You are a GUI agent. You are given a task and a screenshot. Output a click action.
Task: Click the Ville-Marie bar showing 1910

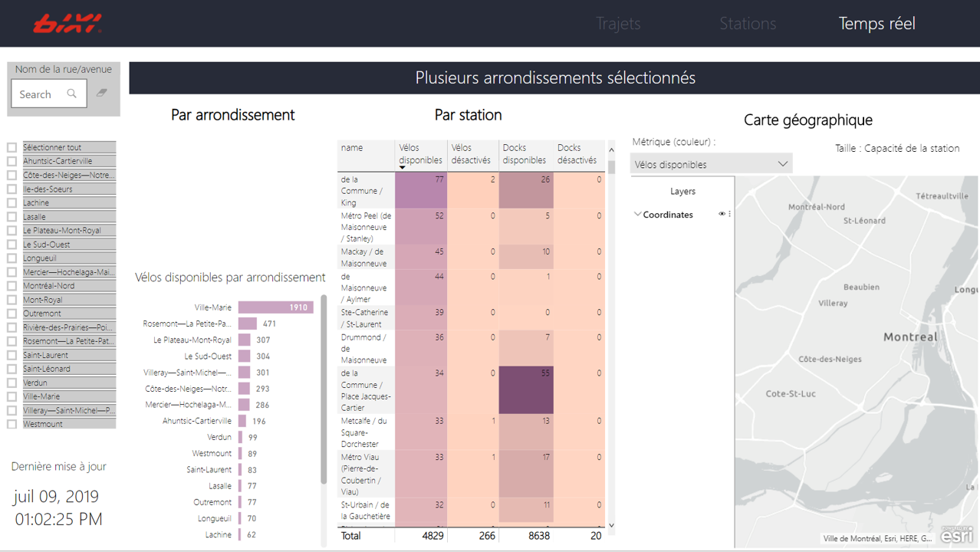276,307
